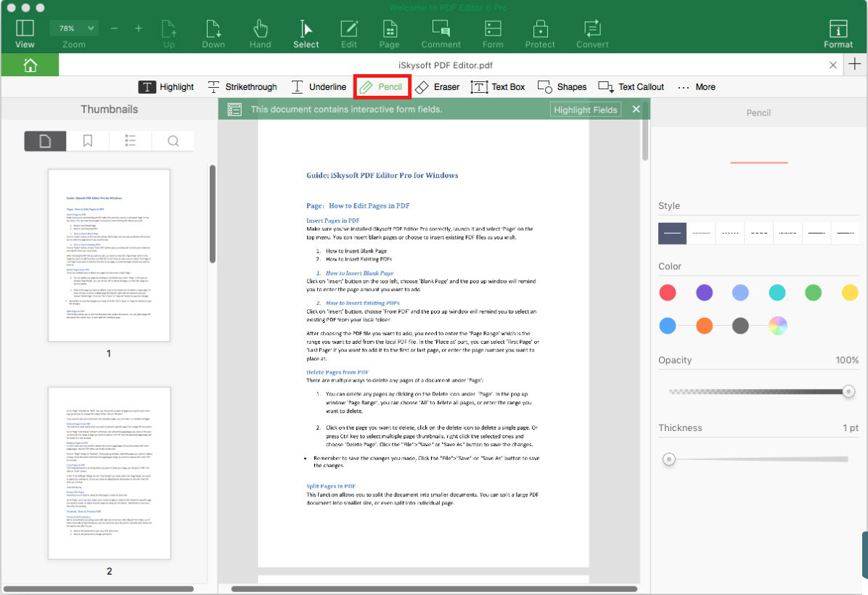Open the Shapes tool options
Viewport: 868px width, 595px height.
[x=562, y=86]
